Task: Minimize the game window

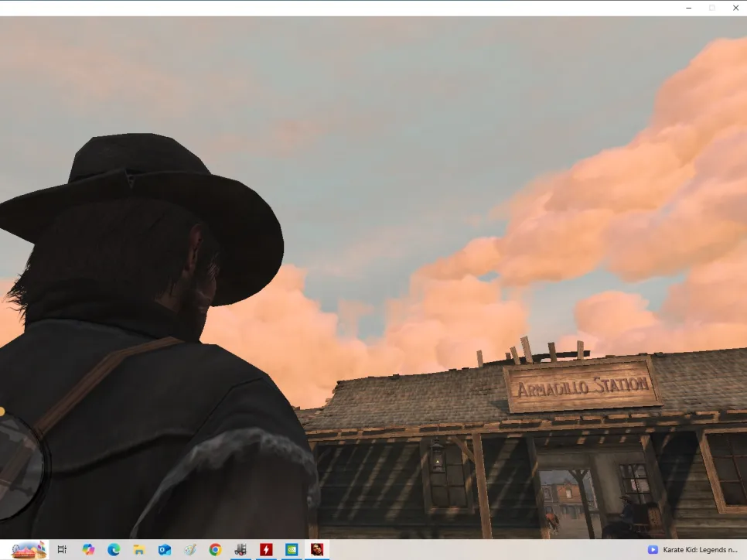Action: [x=688, y=8]
